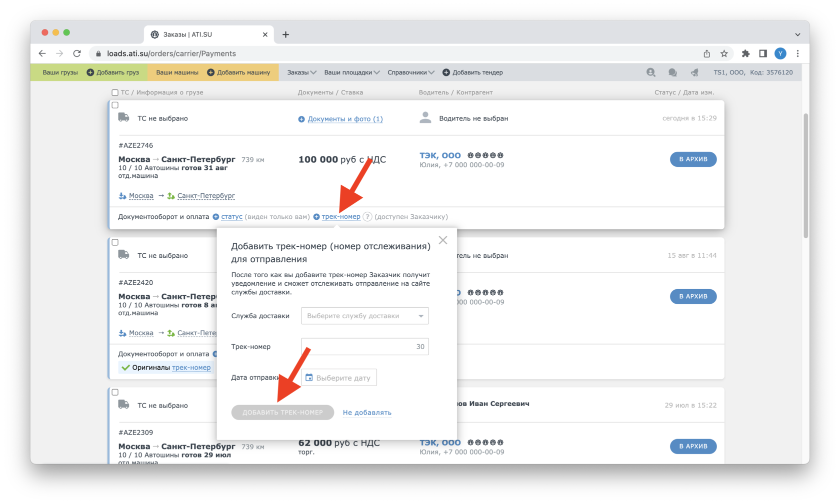Reload the loads.ati.su page
Screen dimensions: 840x504
(x=77, y=53)
